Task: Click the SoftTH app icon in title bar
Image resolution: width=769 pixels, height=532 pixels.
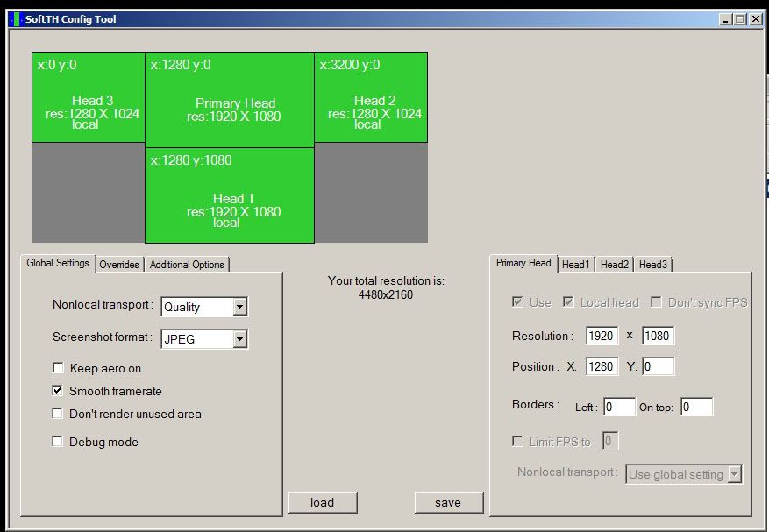Action: pos(14,19)
